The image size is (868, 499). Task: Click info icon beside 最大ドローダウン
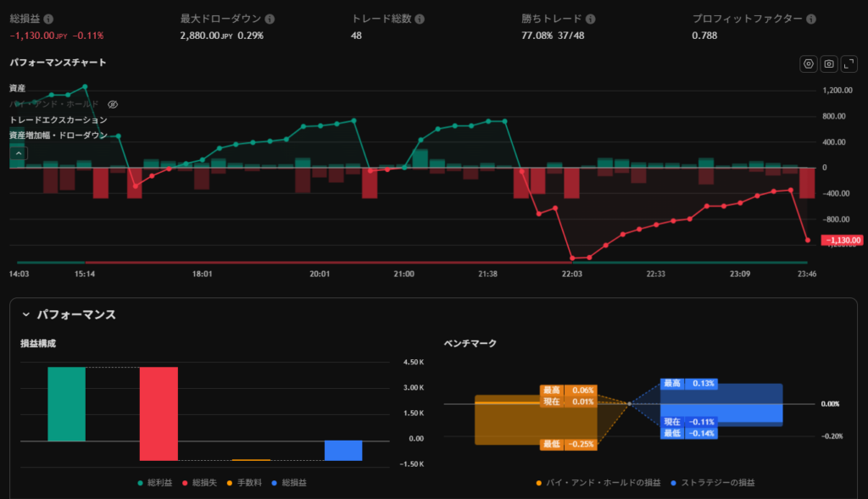pos(270,19)
